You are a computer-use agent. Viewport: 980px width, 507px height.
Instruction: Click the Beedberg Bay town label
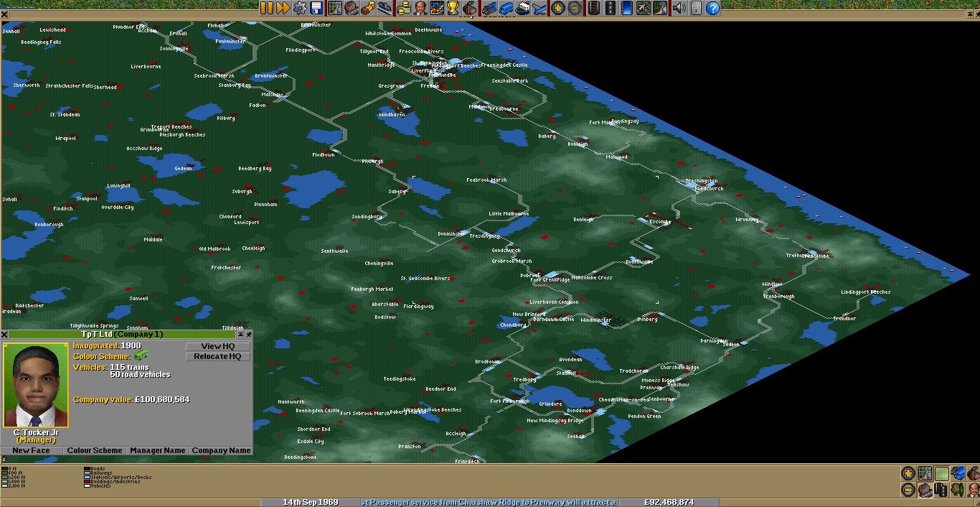(x=255, y=169)
